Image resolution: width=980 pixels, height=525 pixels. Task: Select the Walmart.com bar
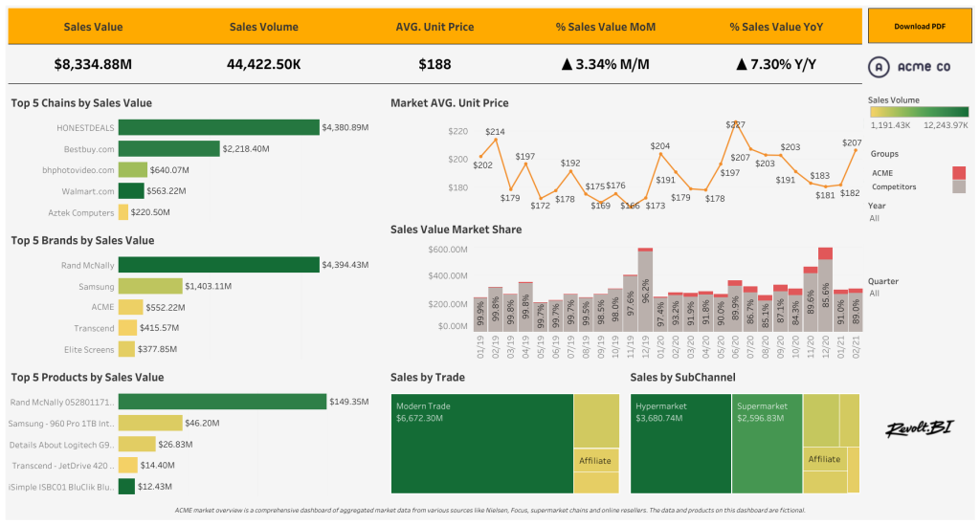[131, 191]
